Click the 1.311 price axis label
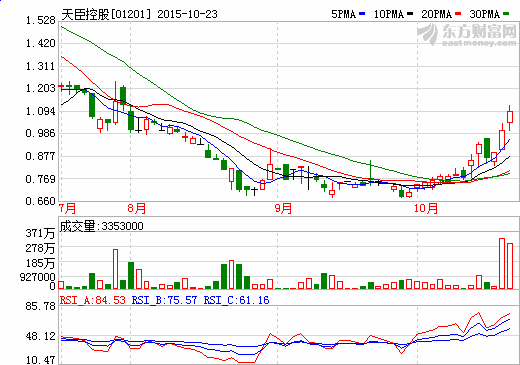The width and height of the screenshot is (520, 365). [41, 66]
